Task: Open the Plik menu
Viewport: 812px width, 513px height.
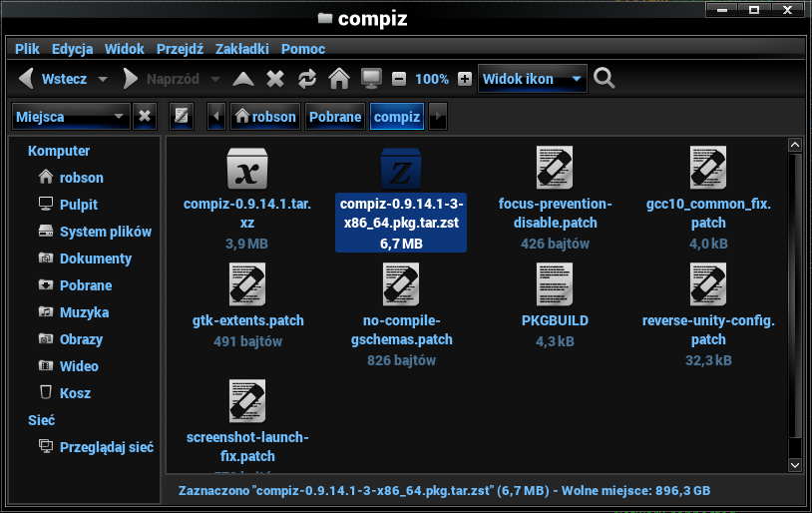Action: coord(27,49)
